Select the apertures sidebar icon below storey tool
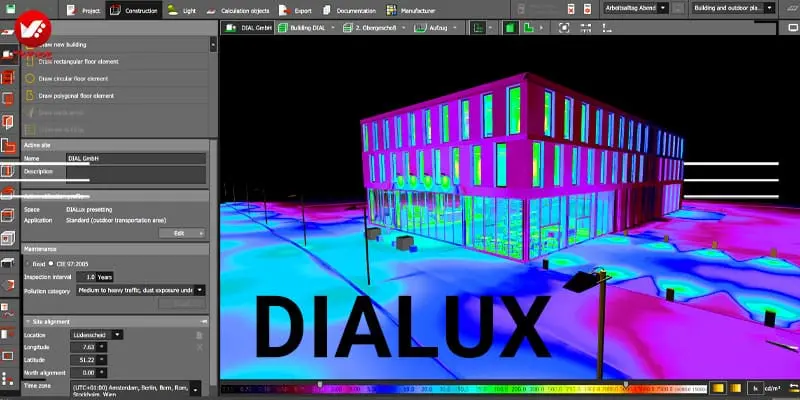 pos(8,99)
